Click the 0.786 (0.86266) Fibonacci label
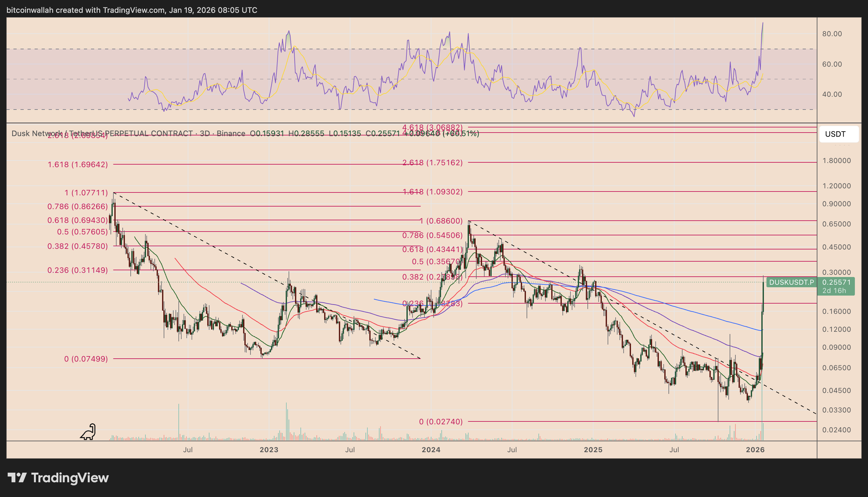This screenshot has height=497, width=868. (78, 207)
